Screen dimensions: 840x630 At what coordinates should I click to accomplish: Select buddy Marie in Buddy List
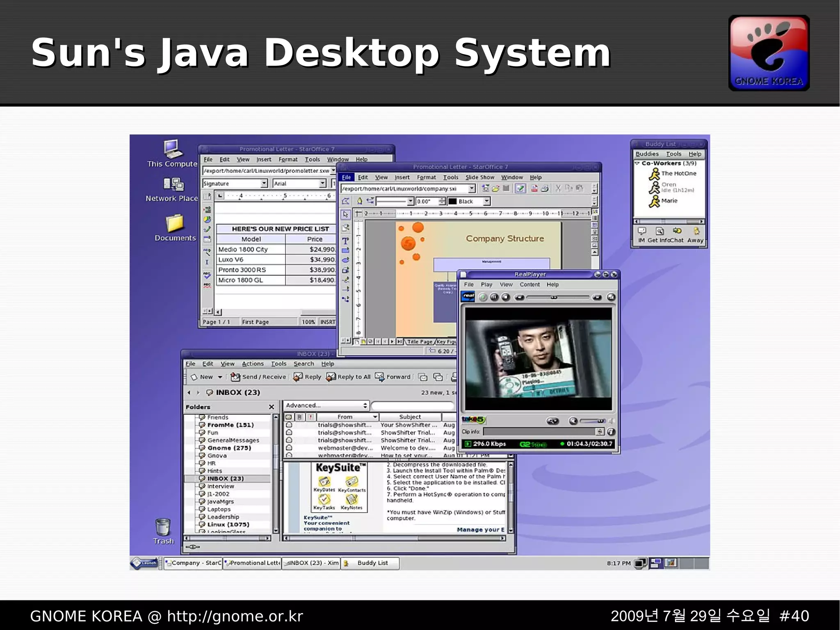663,201
